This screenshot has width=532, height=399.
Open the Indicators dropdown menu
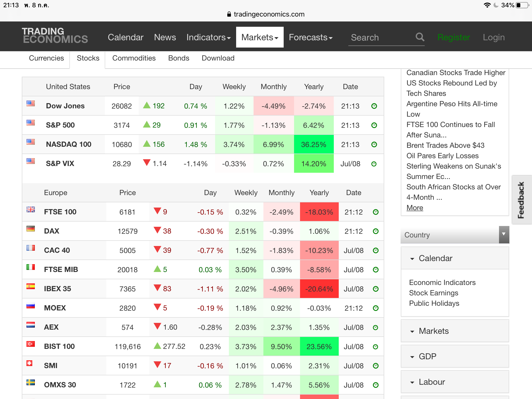point(208,37)
